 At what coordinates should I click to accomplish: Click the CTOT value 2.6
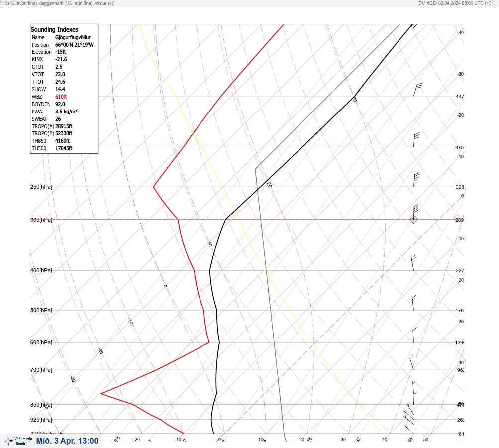click(59, 67)
